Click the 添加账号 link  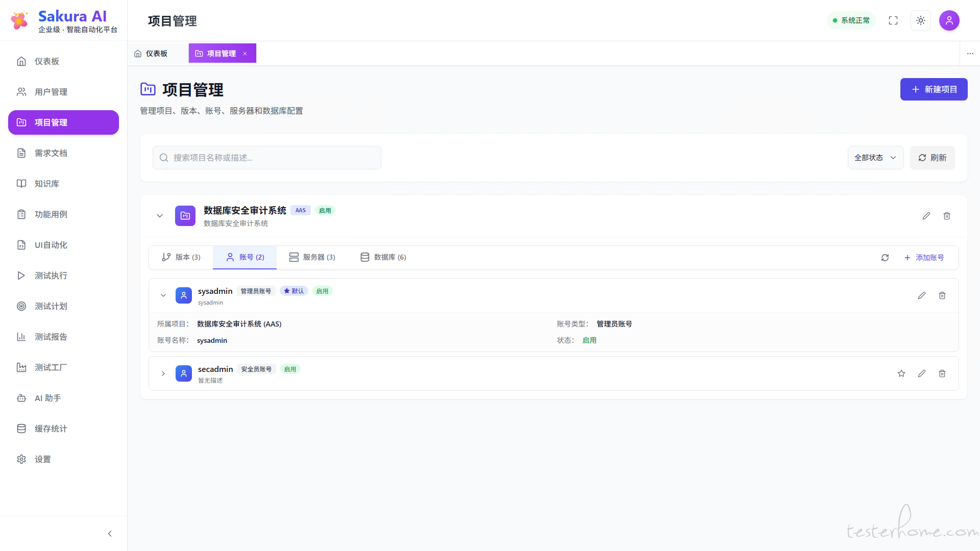click(924, 258)
